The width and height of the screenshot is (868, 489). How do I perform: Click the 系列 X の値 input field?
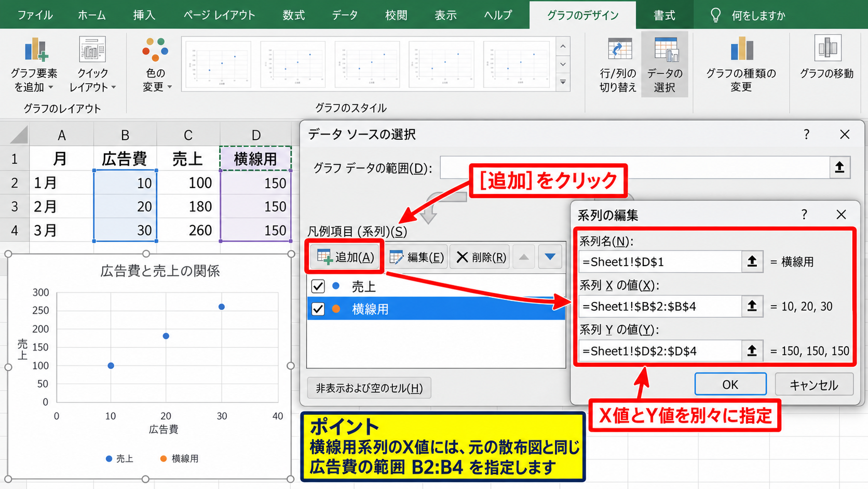pyautogui.click(x=660, y=306)
